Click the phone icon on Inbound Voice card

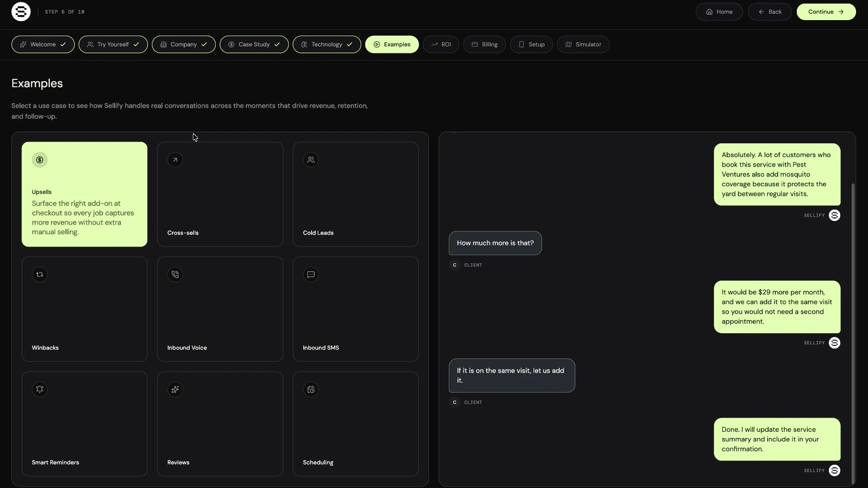point(175,274)
